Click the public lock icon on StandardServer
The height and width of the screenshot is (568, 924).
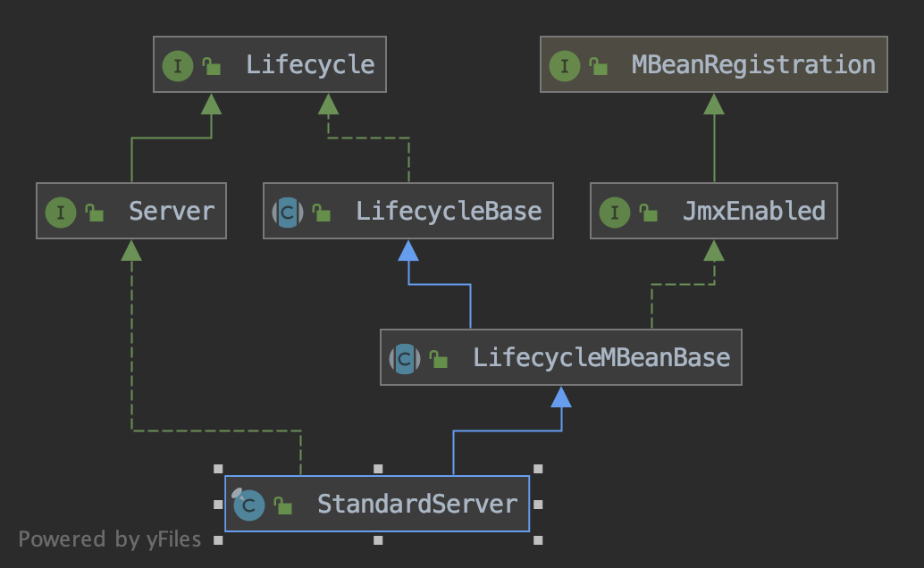pyautogui.click(x=283, y=505)
